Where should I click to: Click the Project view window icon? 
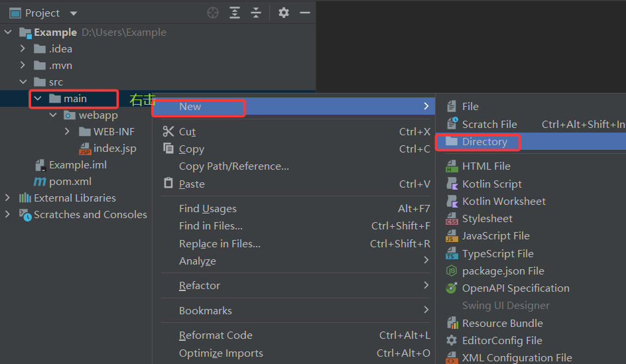click(15, 13)
